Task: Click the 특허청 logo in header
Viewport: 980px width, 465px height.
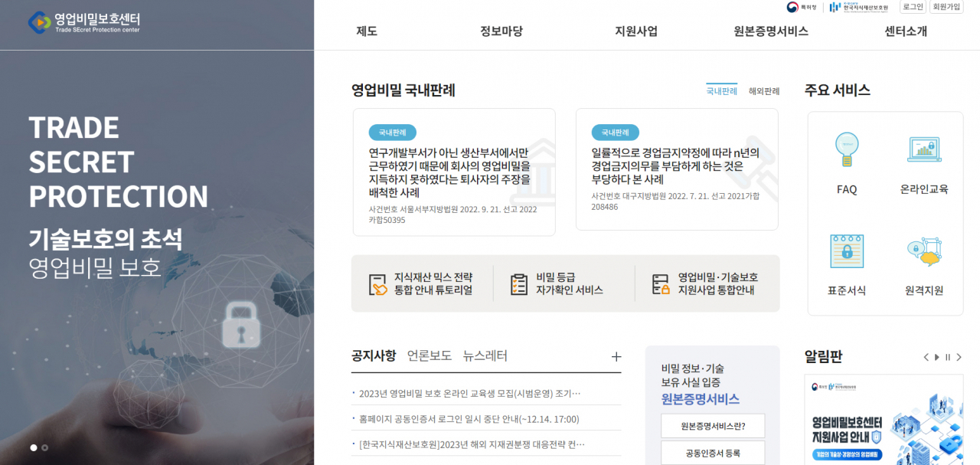Action: (802, 7)
